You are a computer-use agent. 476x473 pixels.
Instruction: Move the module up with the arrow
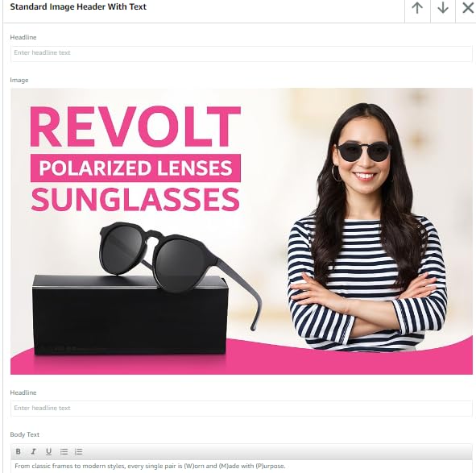pos(417,7)
